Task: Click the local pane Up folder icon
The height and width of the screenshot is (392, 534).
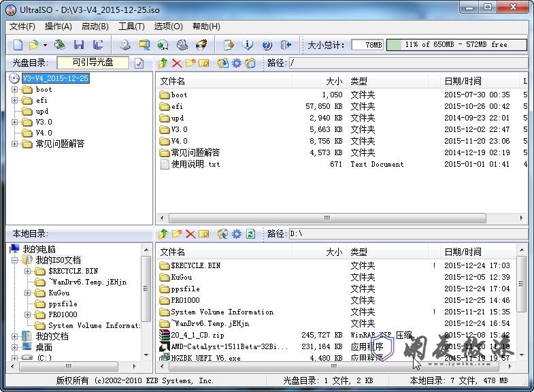Action: (x=163, y=234)
